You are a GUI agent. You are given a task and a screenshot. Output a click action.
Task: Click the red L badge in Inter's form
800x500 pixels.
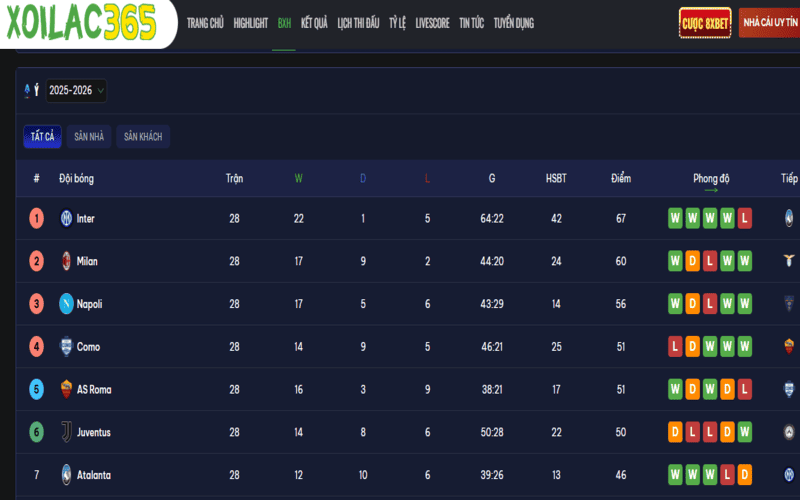(744, 218)
